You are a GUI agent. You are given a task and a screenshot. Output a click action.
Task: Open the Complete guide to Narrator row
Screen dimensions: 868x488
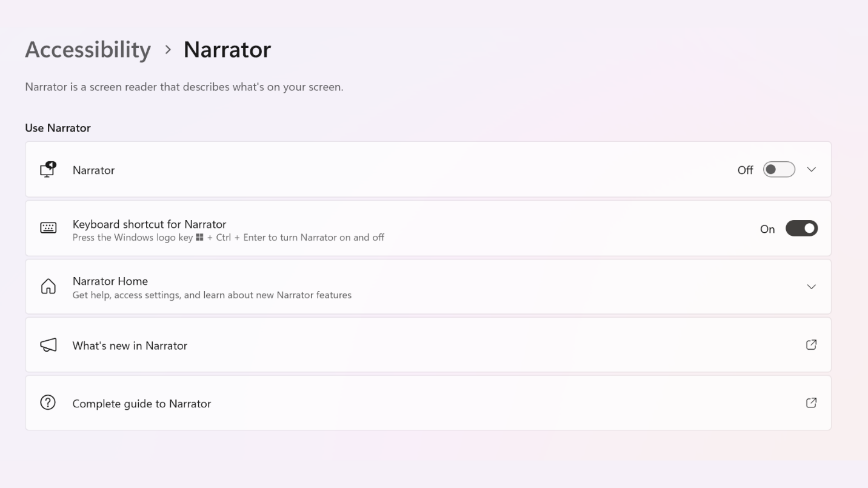[428, 403]
